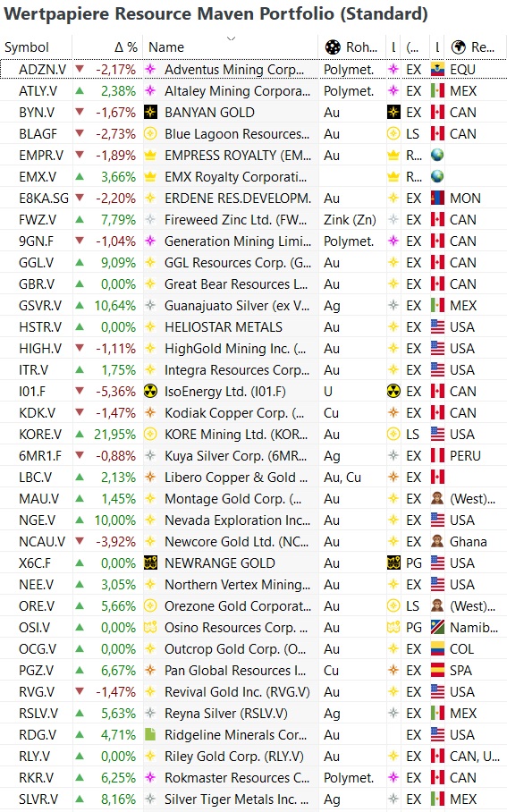Click the Spain flag in the PGZ.V row
507x812 pixels.
click(x=437, y=671)
